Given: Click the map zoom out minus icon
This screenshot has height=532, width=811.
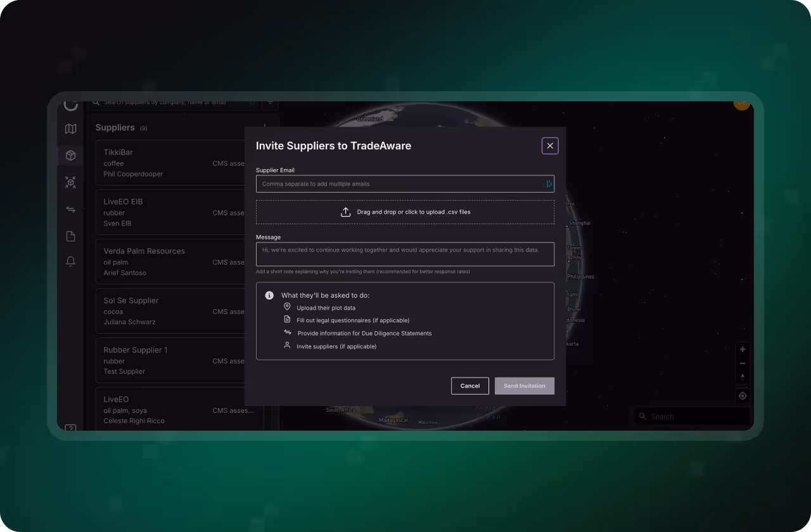Looking at the screenshot, I should click(x=743, y=364).
